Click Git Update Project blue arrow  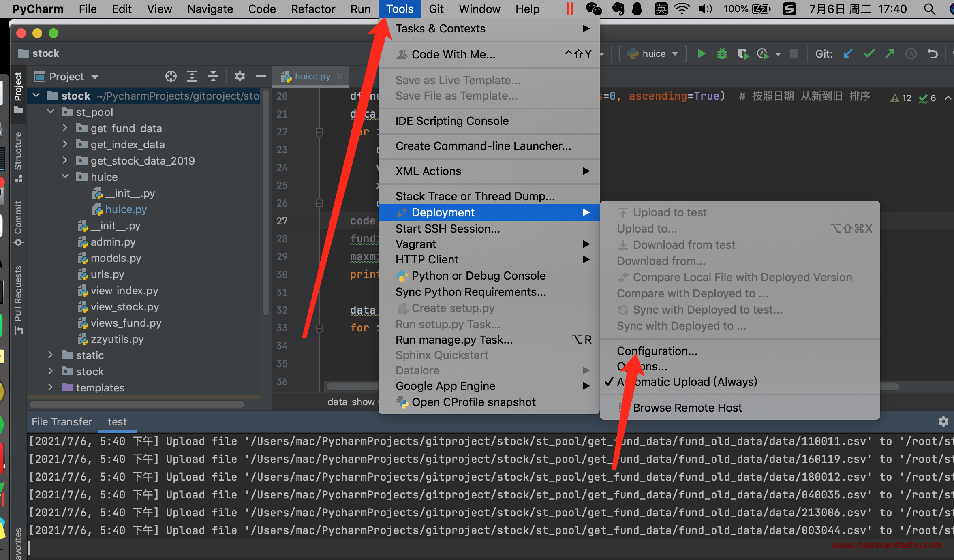(847, 53)
